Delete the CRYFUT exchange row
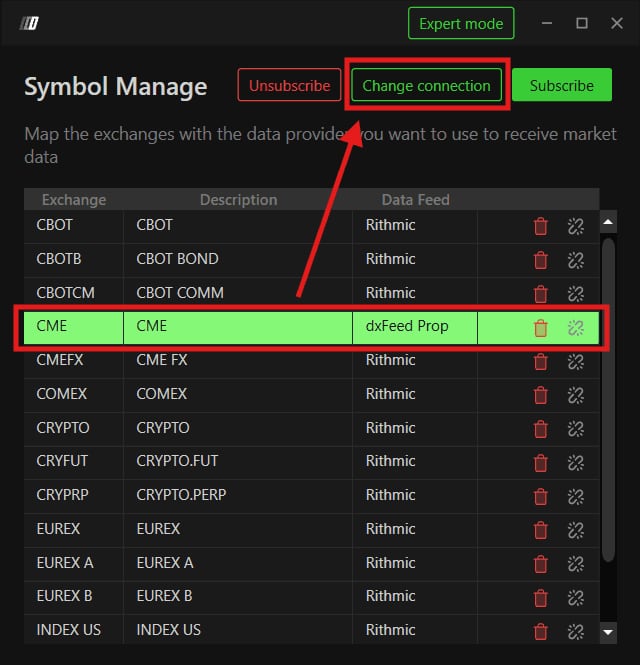Screen dimensions: 640x665 click(x=540, y=463)
